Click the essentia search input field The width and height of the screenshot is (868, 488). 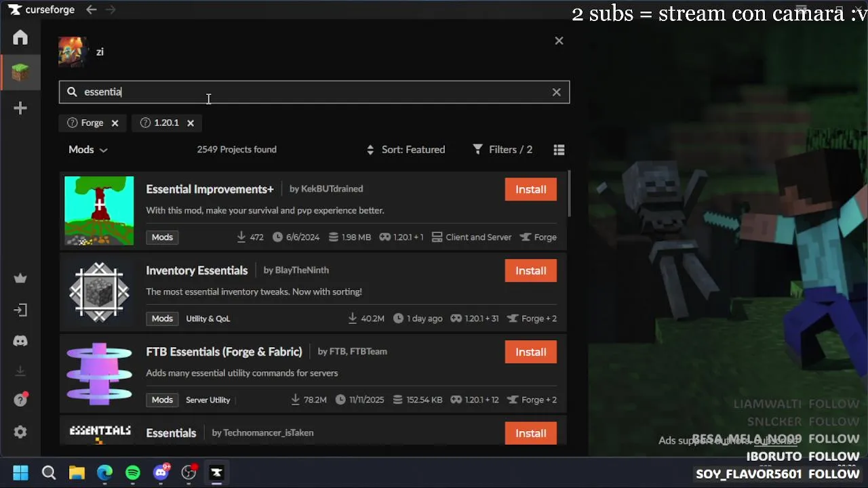click(x=314, y=92)
